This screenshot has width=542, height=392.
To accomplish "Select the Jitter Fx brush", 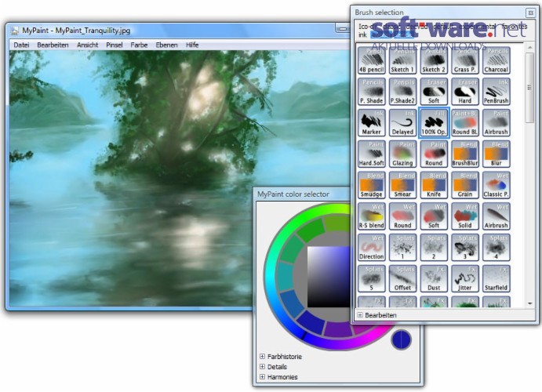I will pos(464,278).
